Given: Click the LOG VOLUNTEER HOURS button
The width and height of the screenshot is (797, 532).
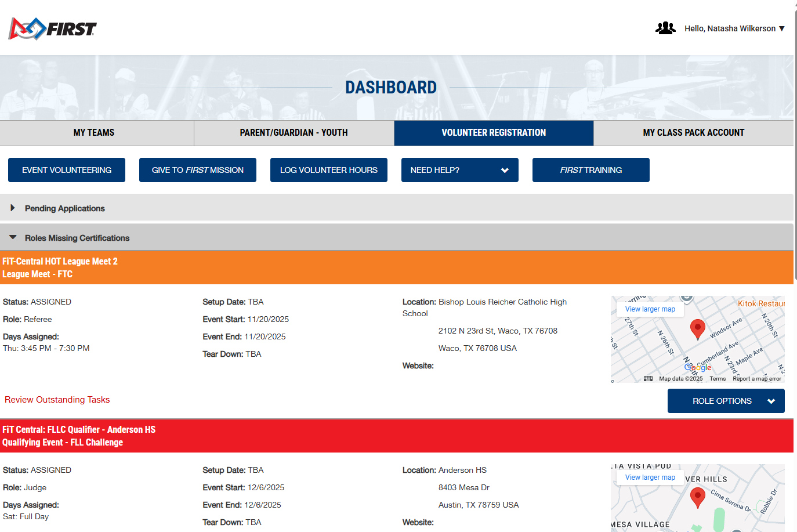Looking at the screenshot, I should point(328,170).
